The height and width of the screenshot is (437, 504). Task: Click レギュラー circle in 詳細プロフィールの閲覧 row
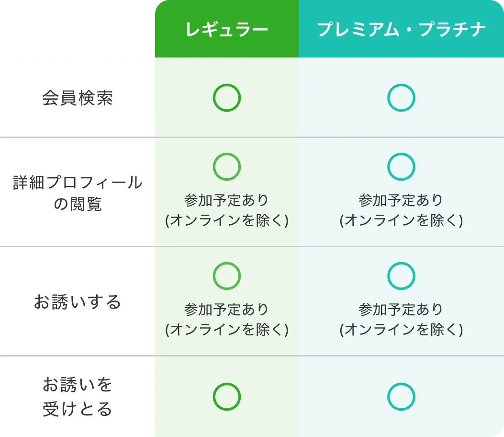coord(226,167)
